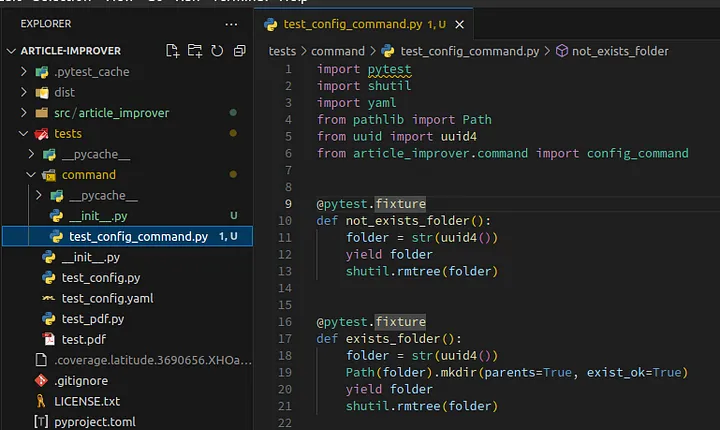Click the New File icon in Explorer

tap(172, 51)
